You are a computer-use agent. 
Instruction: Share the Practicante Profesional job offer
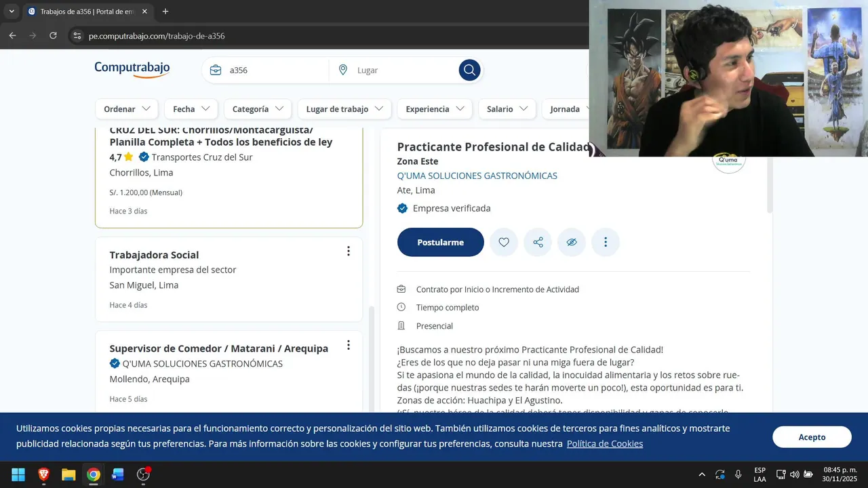click(538, 242)
